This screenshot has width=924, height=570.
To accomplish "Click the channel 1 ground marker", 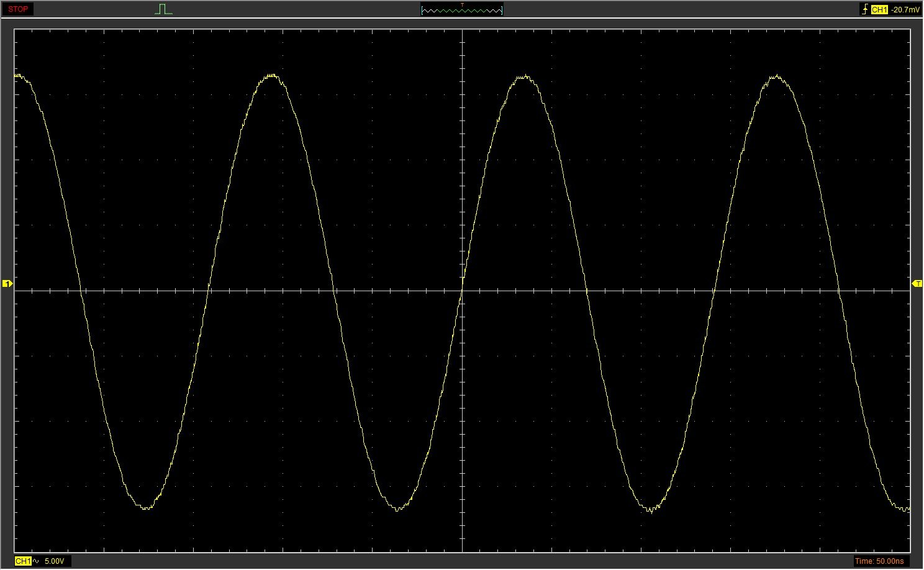I will tap(7, 284).
